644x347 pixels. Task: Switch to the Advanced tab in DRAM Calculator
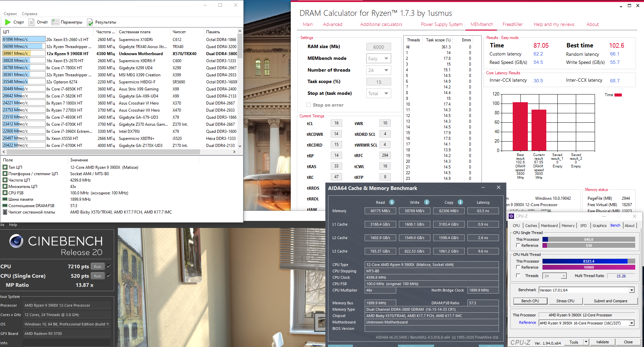pyautogui.click(x=333, y=24)
